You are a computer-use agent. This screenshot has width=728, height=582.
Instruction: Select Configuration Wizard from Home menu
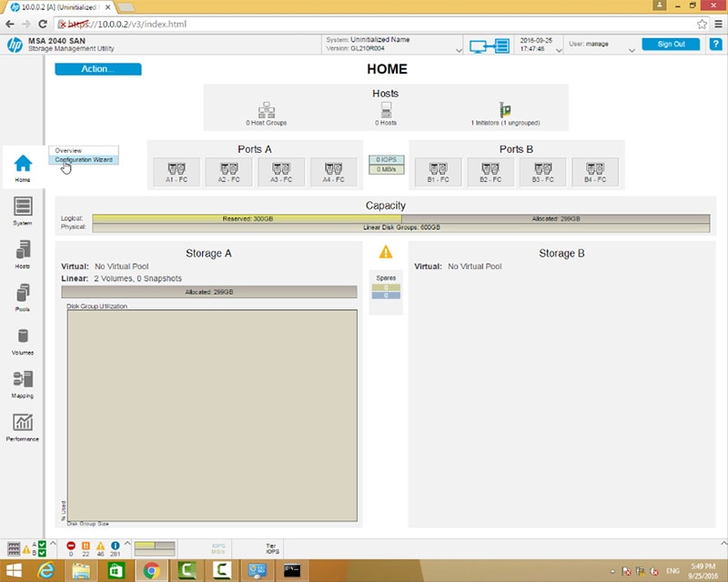click(83, 160)
